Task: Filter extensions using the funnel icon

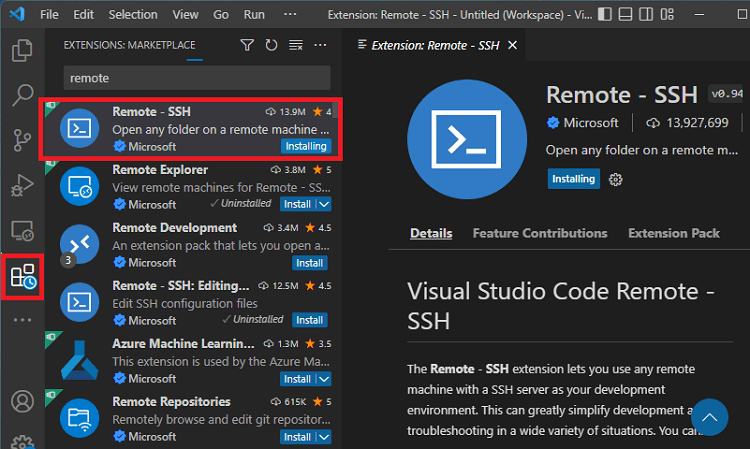Action: tap(247, 45)
